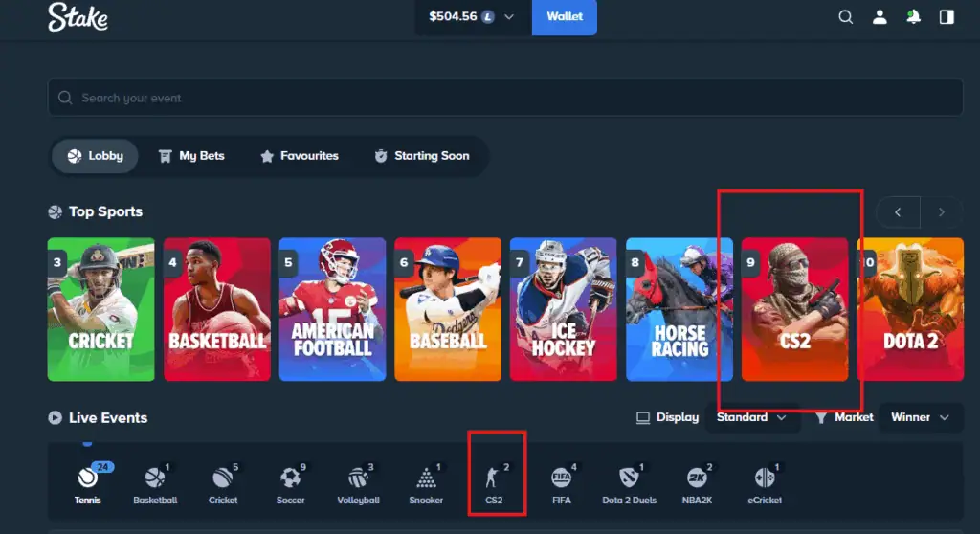Select the Tennis live events icon
Viewport: 980px width, 534px height.
[x=88, y=478]
